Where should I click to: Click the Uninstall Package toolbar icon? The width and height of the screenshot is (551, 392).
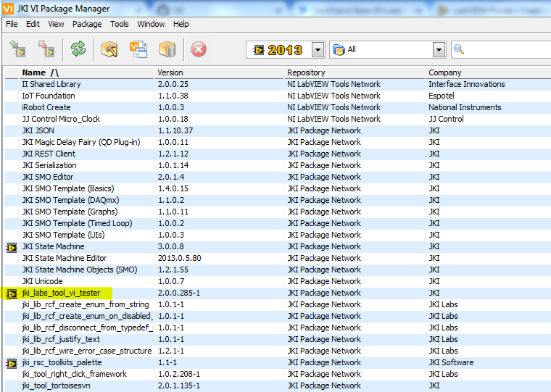click(x=46, y=49)
